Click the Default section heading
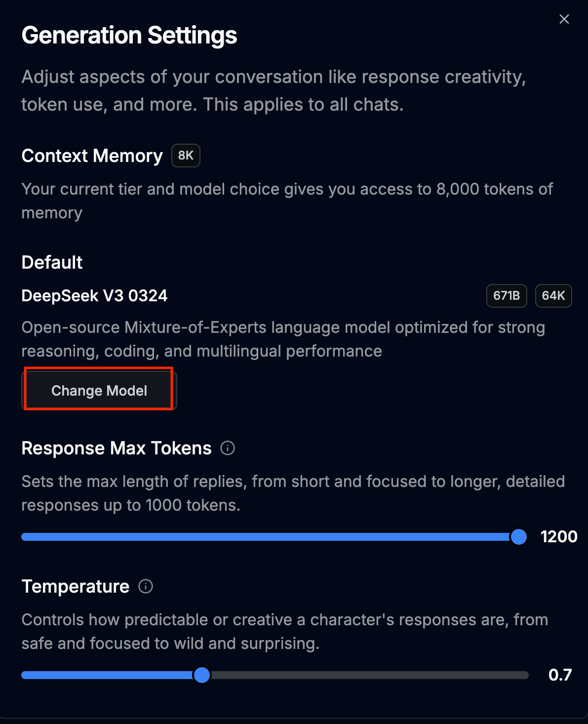This screenshot has height=724, width=588. point(52,262)
